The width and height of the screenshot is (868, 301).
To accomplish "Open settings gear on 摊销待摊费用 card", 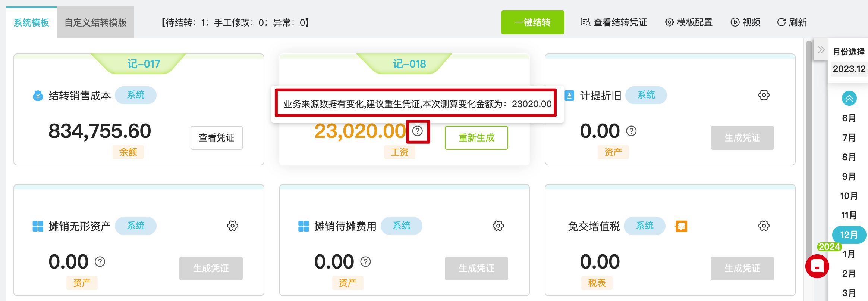I will coord(498,226).
